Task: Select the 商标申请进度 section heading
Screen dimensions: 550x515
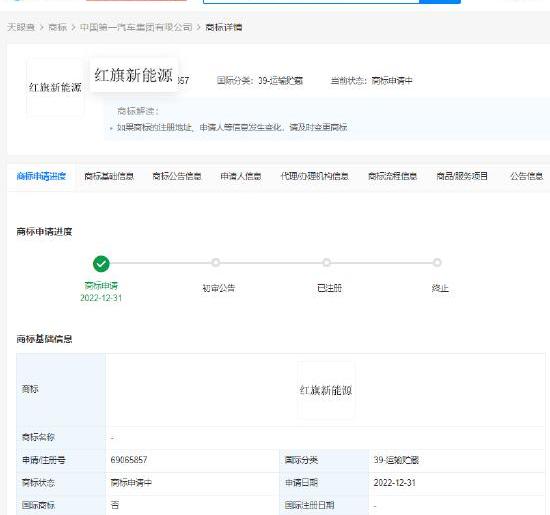Action: point(44,232)
